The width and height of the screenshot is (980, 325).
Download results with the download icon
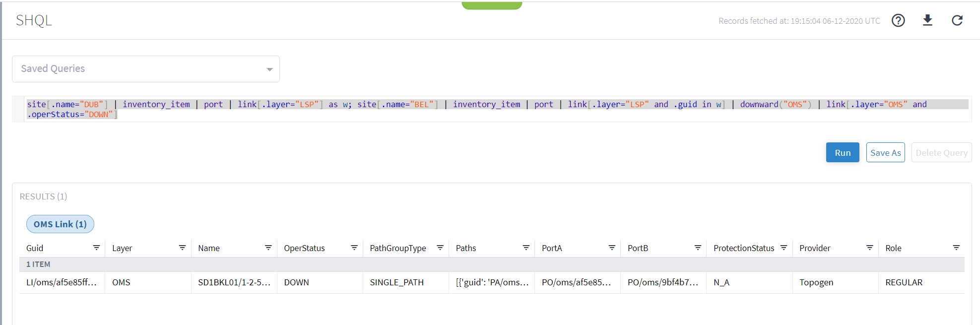pyautogui.click(x=927, y=20)
